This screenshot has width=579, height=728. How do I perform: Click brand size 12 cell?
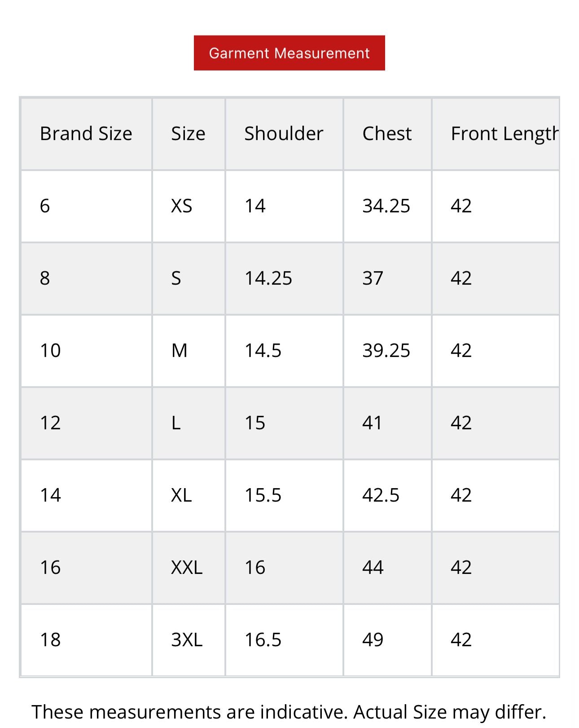click(x=50, y=423)
